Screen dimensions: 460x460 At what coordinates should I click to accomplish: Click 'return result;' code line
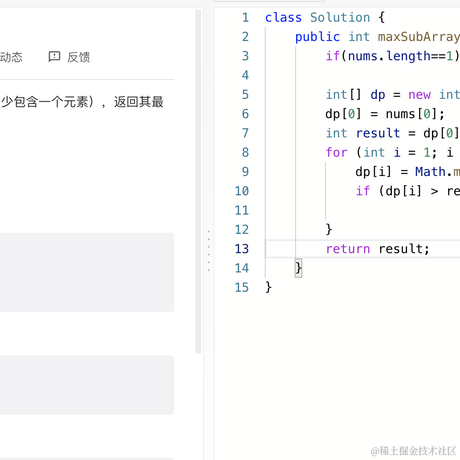(377, 249)
